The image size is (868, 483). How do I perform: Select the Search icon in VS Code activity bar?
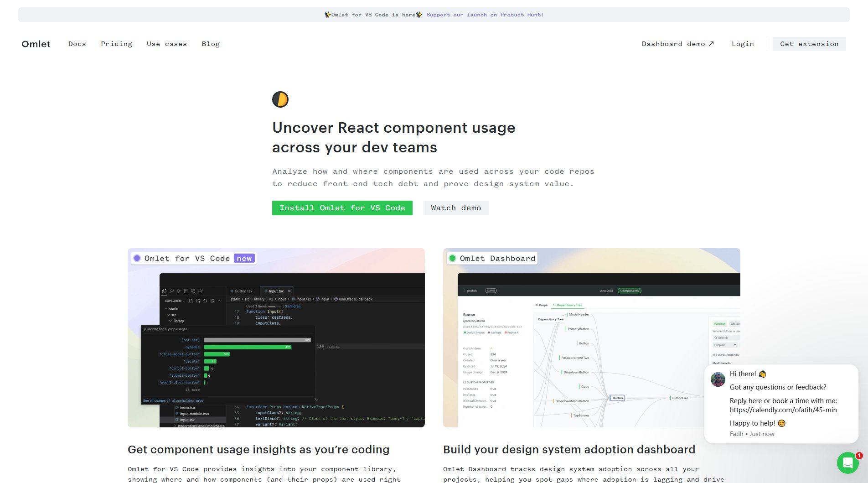171,291
